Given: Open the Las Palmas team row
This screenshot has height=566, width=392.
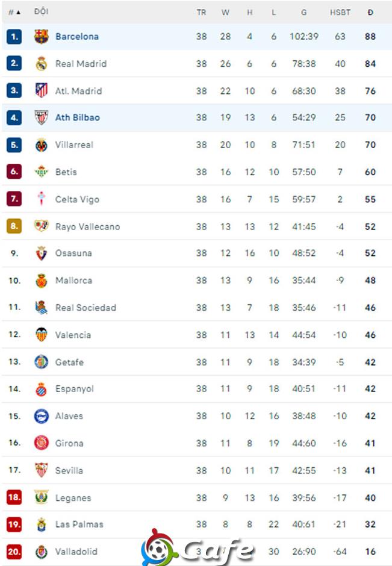Looking at the screenshot, I should [x=197, y=524].
